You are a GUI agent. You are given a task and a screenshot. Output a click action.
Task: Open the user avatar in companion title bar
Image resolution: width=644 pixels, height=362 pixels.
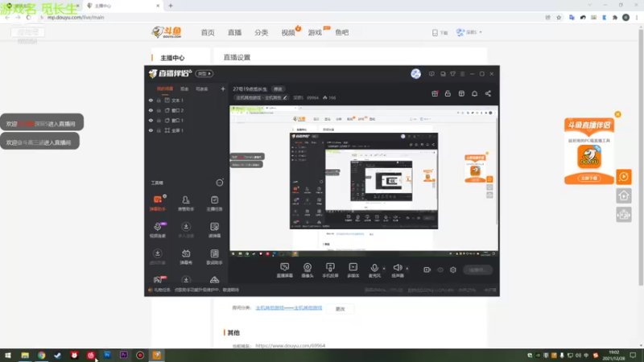[415, 73]
